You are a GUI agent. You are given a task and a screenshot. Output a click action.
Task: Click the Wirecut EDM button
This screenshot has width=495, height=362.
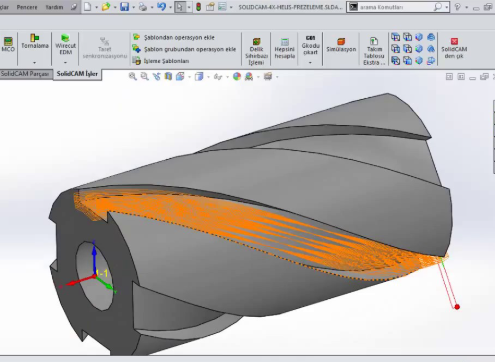[x=65, y=44]
